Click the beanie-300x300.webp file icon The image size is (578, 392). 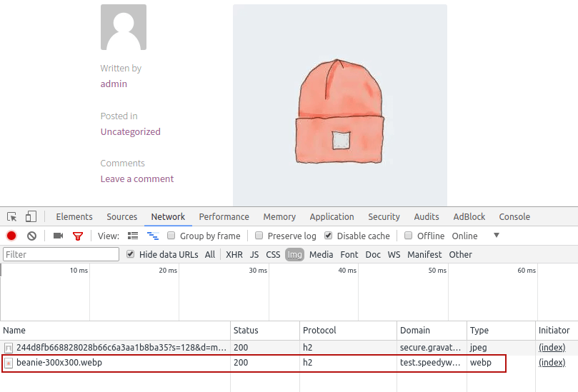tap(9, 363)
